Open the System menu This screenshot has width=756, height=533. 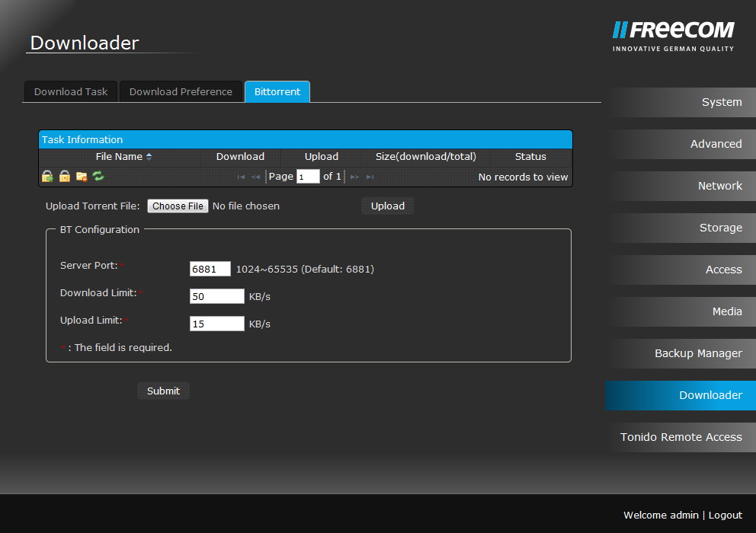681,102
